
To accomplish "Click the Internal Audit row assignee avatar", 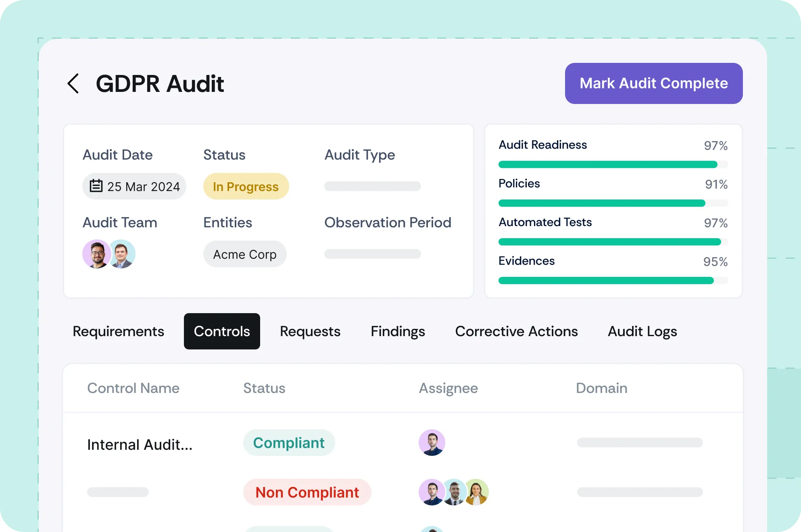I will point(432,443).
